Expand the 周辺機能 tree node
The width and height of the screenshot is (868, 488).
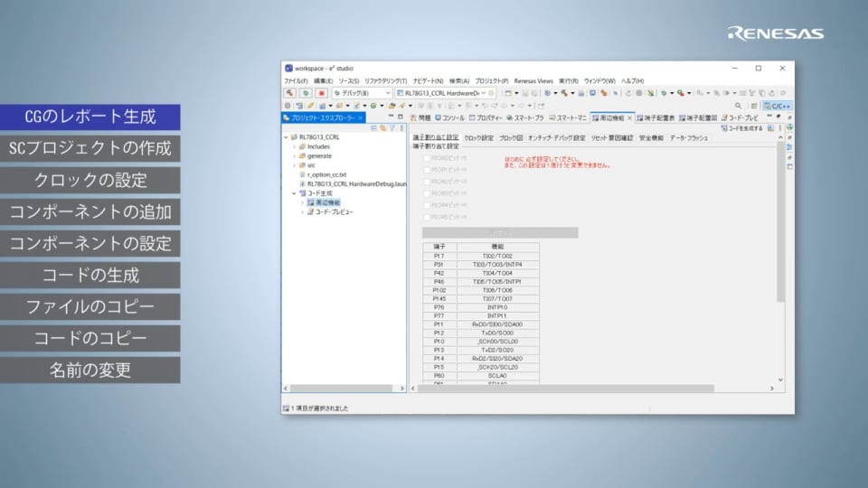pos(302,202)
